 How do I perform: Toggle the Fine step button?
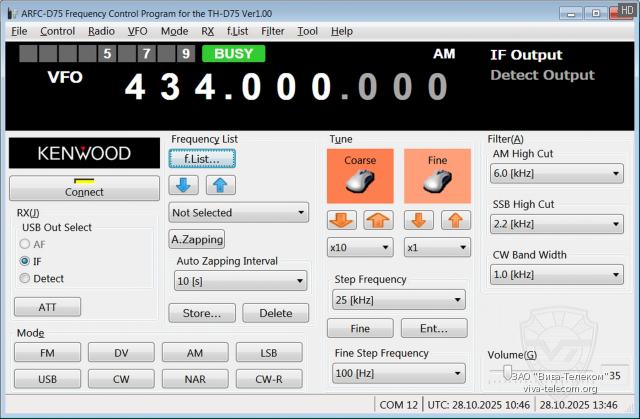(x=360, y=328)
